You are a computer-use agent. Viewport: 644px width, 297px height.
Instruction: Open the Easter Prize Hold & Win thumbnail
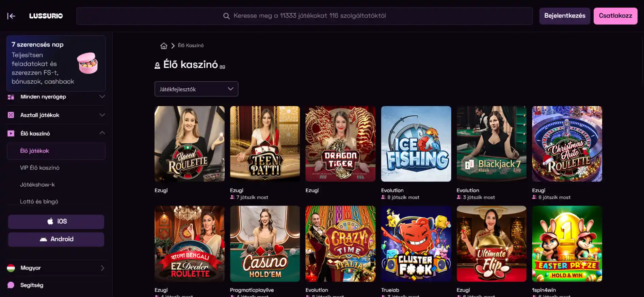567,244
